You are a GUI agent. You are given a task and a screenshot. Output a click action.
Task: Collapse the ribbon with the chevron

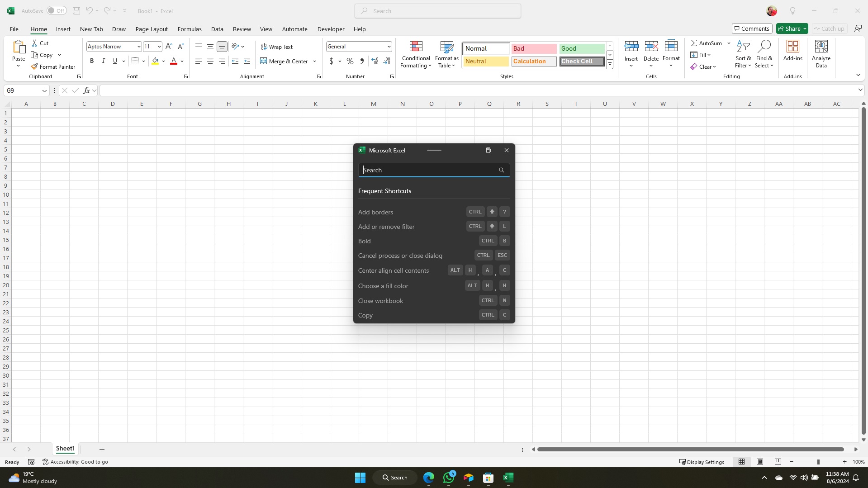(858, 75)
